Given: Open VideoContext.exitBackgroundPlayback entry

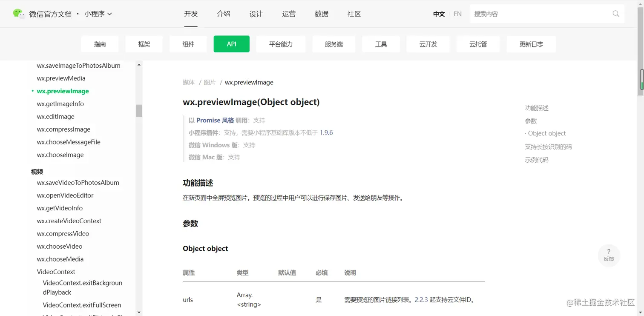Looking at the screenshot, I should (82, 287).
